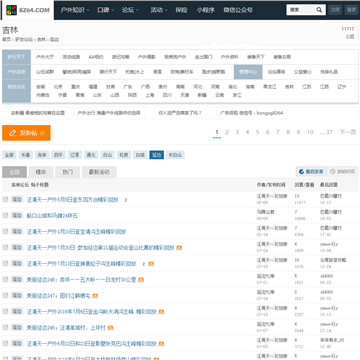Click image attachment icon on 6月22日和23日 post
The image size is (360, 360).
161,344
